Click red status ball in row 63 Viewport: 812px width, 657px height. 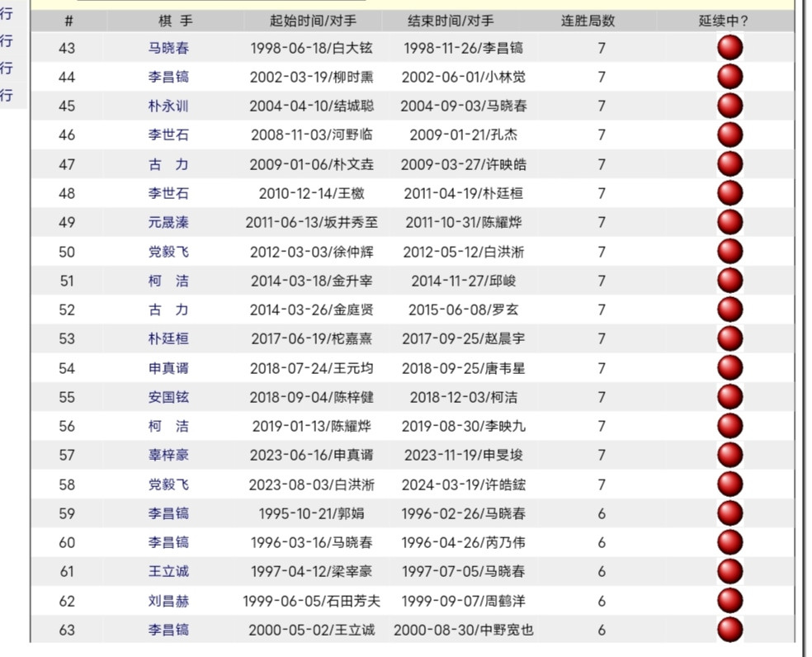730,630
